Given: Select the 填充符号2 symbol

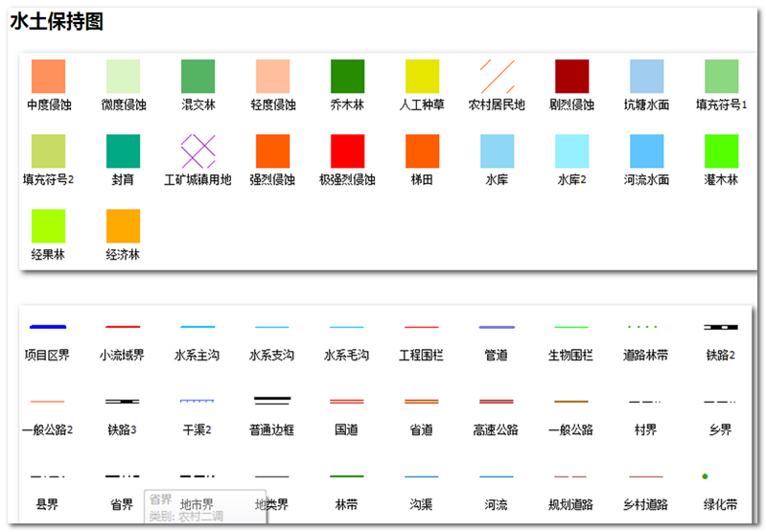Looking at the screenshot, I should click(48, 150).
